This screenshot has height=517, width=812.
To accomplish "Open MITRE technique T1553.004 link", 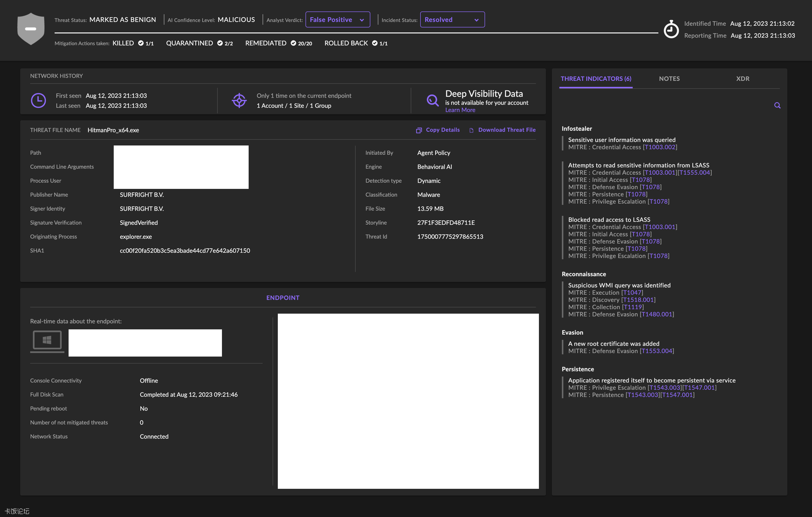I will [x=657, y=351].
